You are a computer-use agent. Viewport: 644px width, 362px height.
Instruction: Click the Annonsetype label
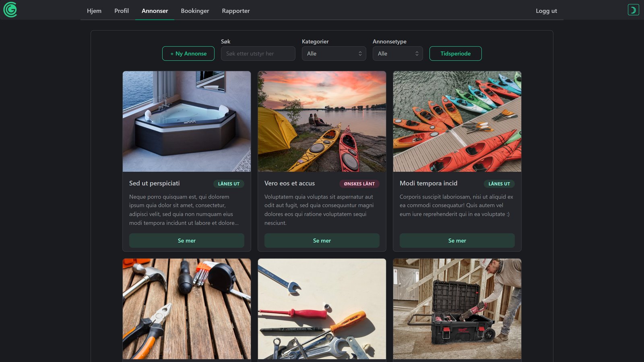tap(390, 41)
